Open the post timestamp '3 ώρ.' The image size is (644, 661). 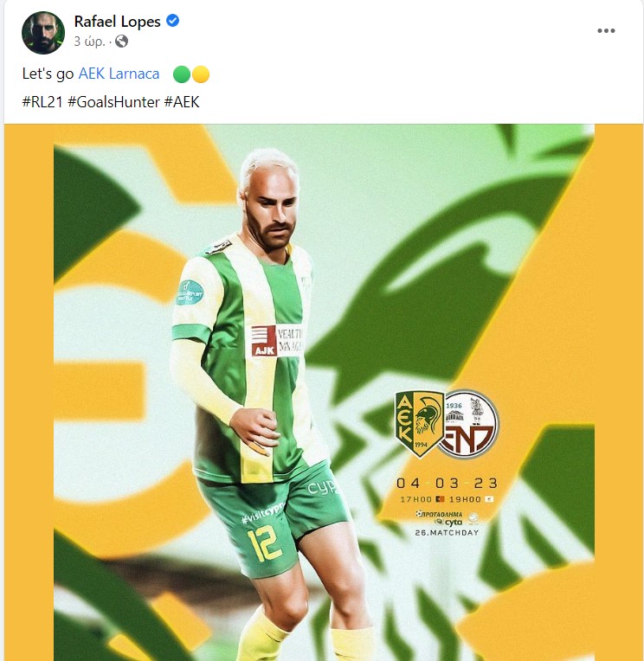click(89, 42)
